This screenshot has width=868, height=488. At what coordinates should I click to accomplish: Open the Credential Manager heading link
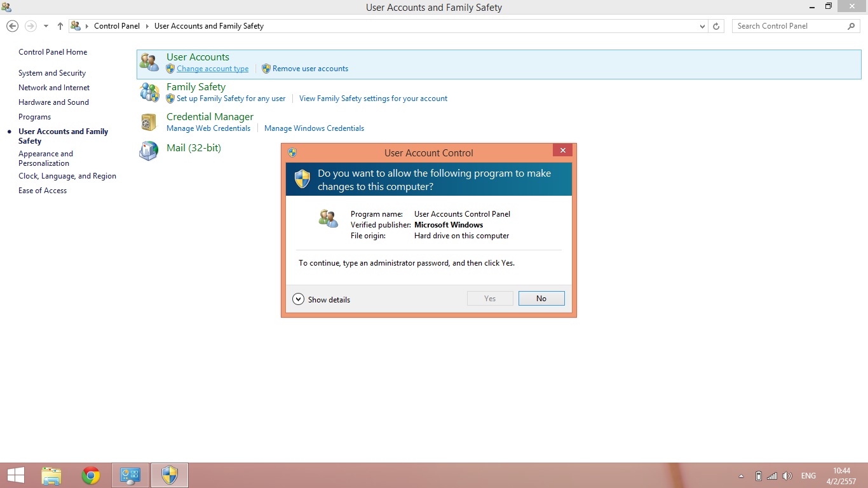[210, 117]
